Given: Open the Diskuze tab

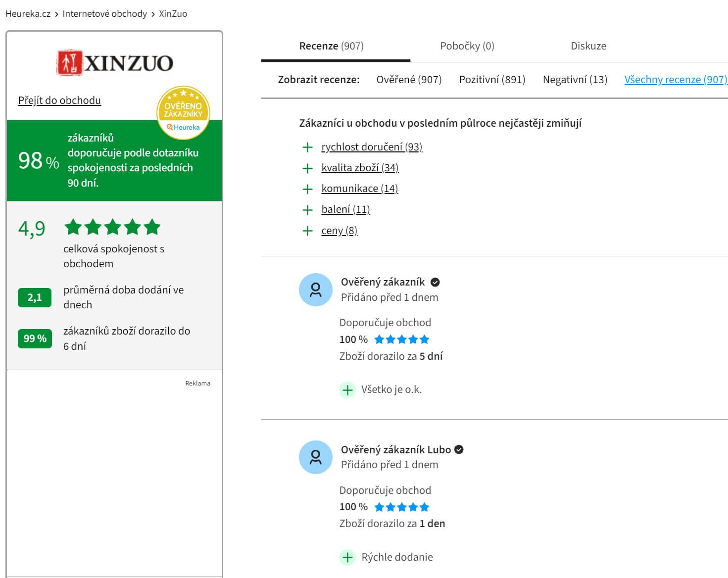Looking at the screenshot, I should [588, 46].
